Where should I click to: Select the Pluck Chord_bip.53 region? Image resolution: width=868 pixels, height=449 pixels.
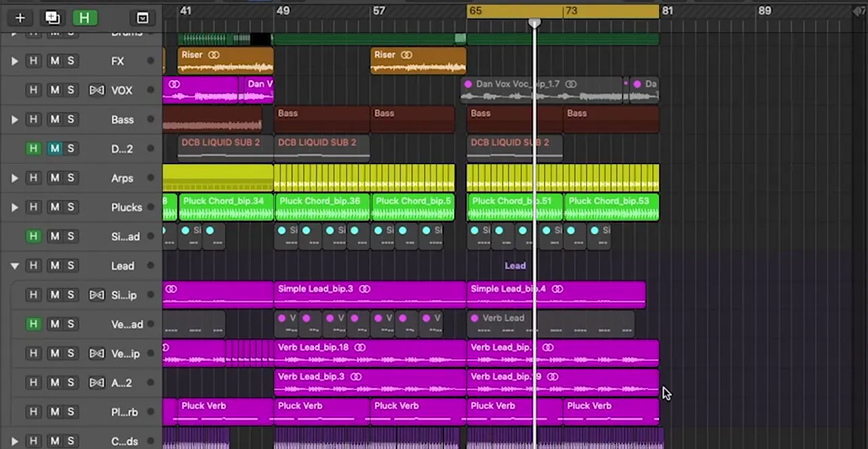click(611, 207)
